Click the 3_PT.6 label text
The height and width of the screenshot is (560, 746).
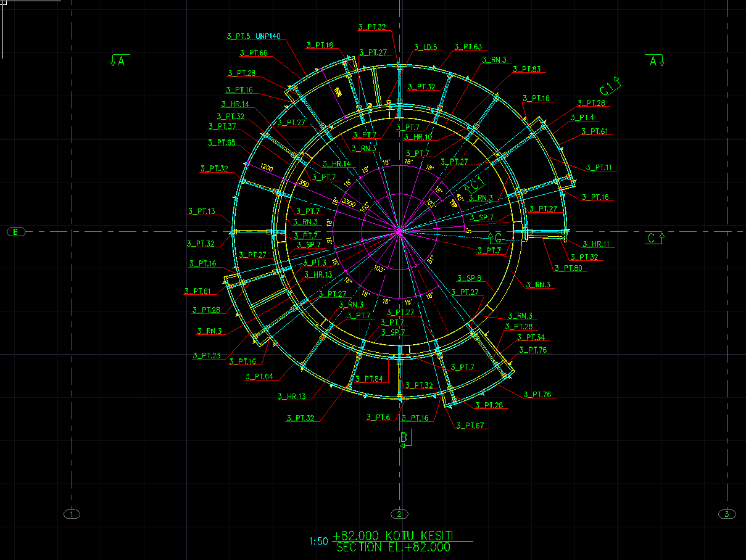coord(378,418)
